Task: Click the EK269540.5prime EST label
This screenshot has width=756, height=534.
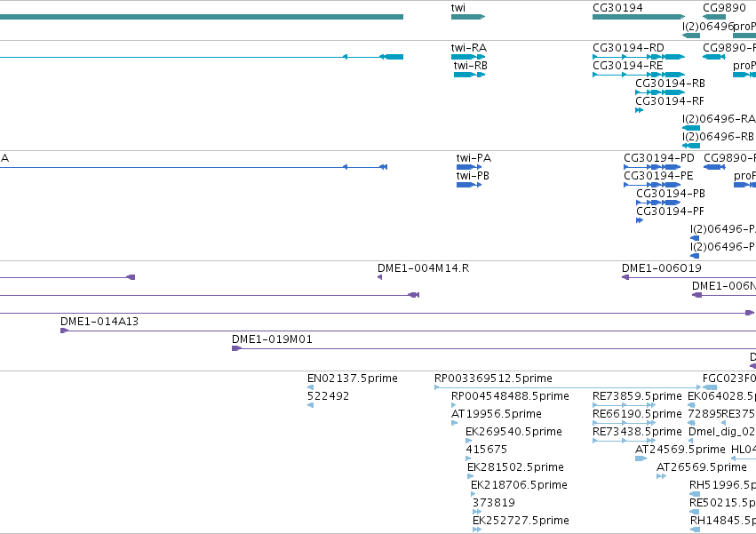Action: 513,432
